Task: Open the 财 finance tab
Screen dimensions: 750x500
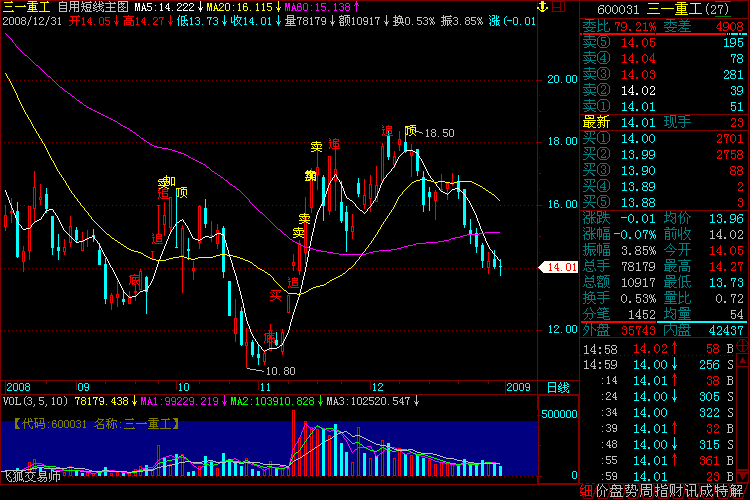Action: click(675, 491)
